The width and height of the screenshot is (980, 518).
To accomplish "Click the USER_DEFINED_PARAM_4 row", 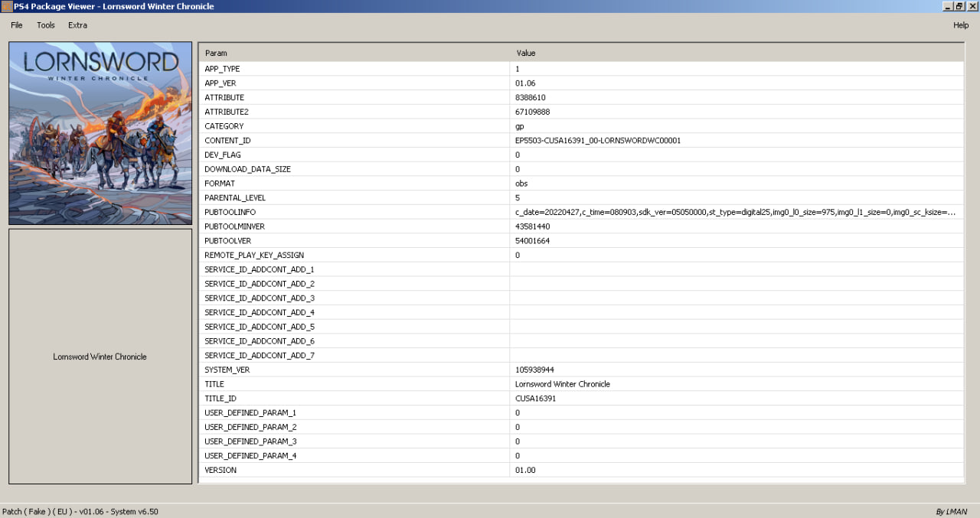I will (x=581, y=455).
